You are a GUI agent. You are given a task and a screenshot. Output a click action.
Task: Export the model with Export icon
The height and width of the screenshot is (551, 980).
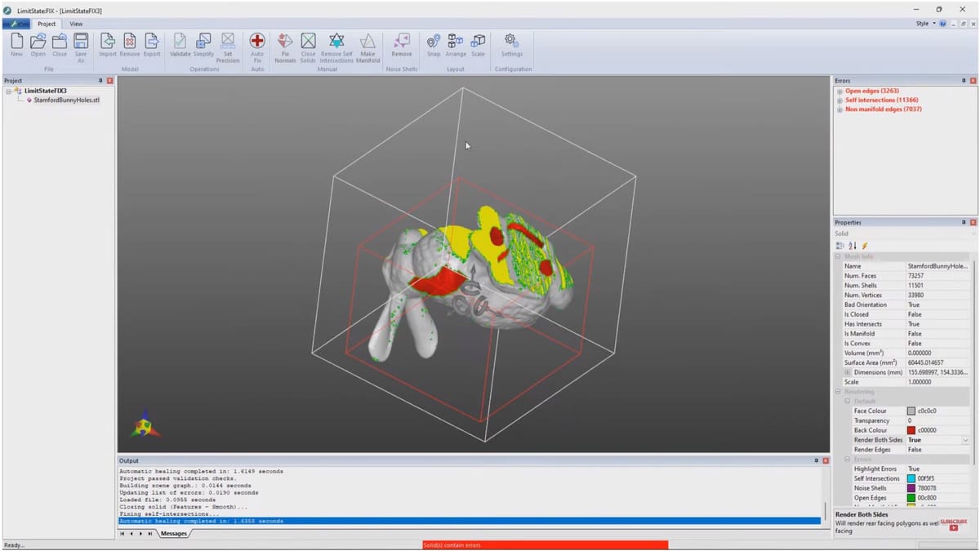(x=152, y=44)
